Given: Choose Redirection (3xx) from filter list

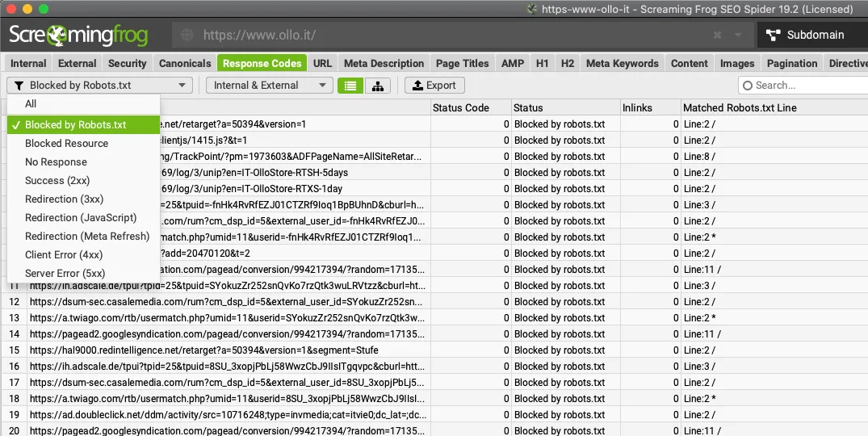Looking at the screenshot, I should pos(64,199).
